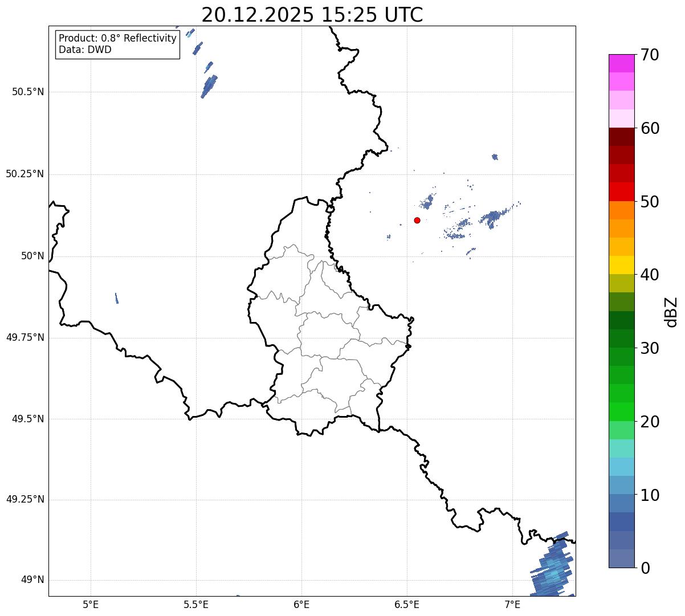Viewport: 685px width, 616px height.
Task: Click the bright green colorbar segment above 20
Action: pyautogui.click(x=621, y=411)
